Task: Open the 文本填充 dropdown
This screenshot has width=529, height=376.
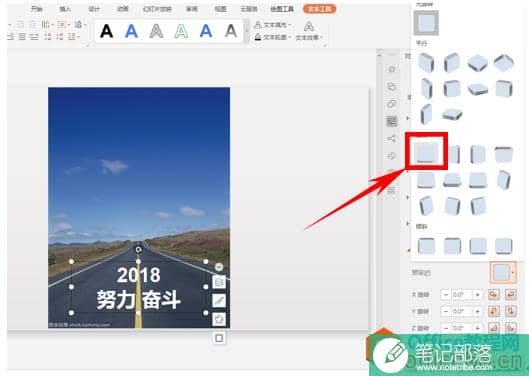Action: tap(273, 25)
